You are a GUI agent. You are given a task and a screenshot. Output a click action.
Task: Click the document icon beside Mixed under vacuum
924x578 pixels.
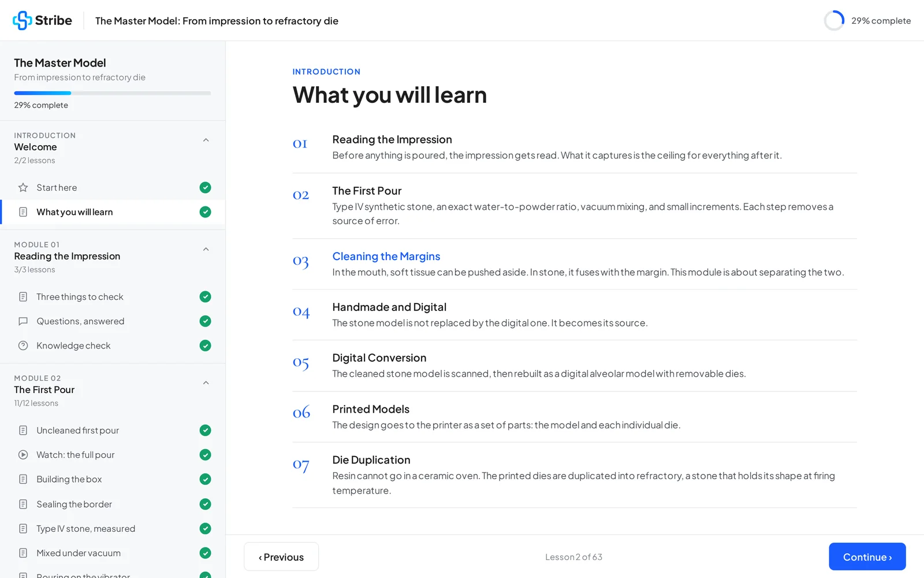click(23, 553)
